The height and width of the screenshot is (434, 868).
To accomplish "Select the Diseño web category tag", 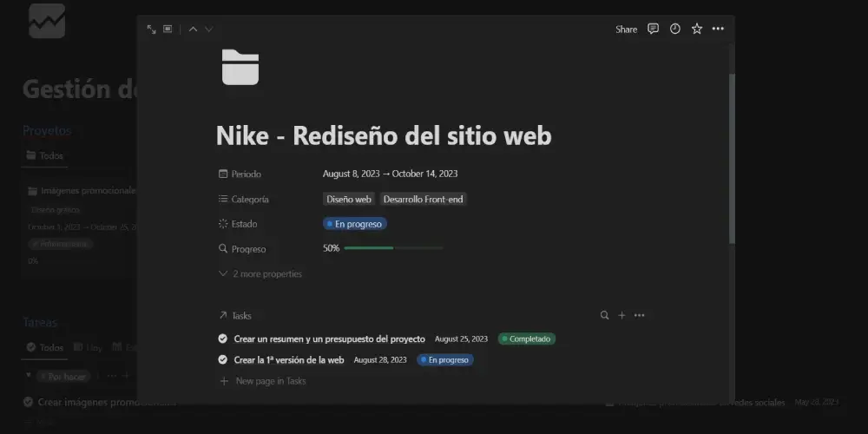I will pyautogui.click(x=349, y=200).
